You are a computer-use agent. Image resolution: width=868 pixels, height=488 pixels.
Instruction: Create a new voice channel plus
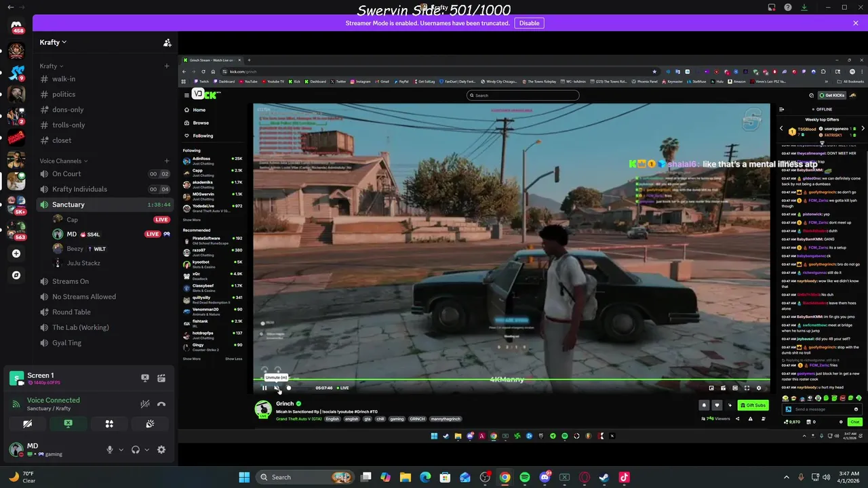pyautogui.click(x=167, y=161)
